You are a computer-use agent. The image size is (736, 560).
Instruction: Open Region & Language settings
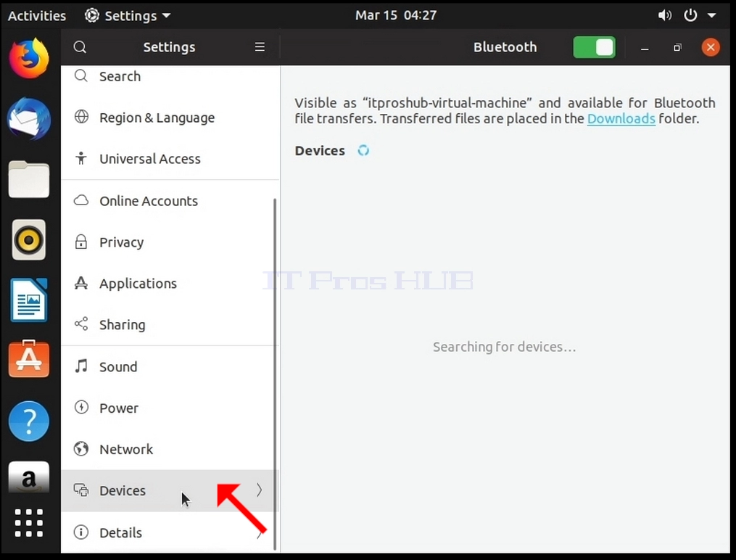tap(170, 118)
